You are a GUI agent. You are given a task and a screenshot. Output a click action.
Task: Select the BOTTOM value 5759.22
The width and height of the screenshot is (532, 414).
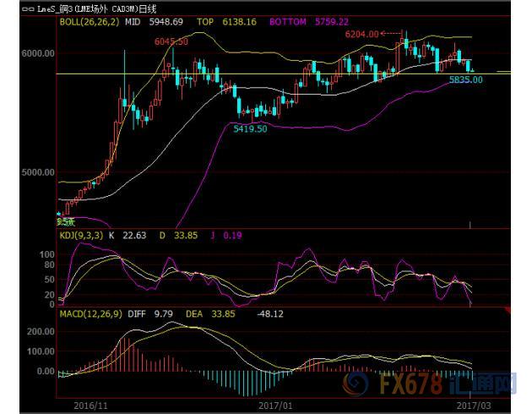(332, 22)
